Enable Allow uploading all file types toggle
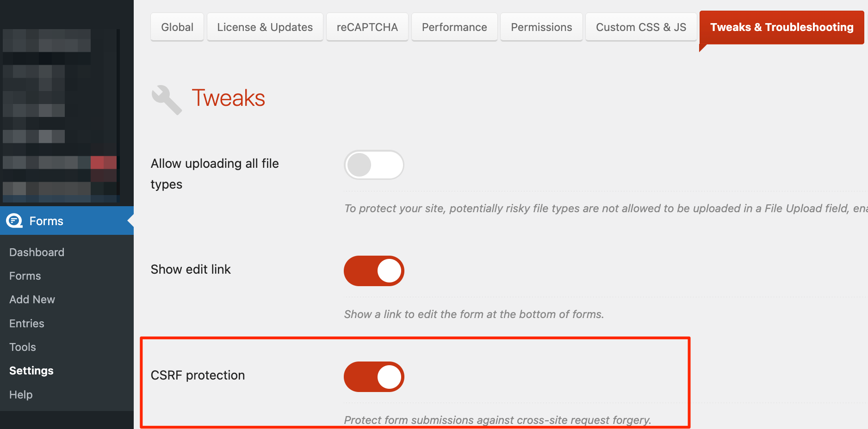 click(x=374, y=165)
